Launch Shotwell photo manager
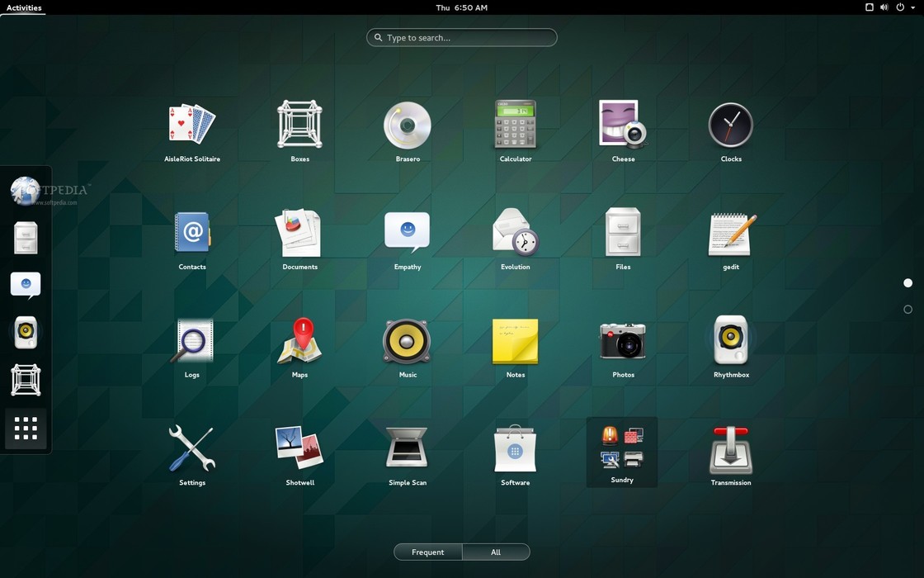 tap(299, 456)
